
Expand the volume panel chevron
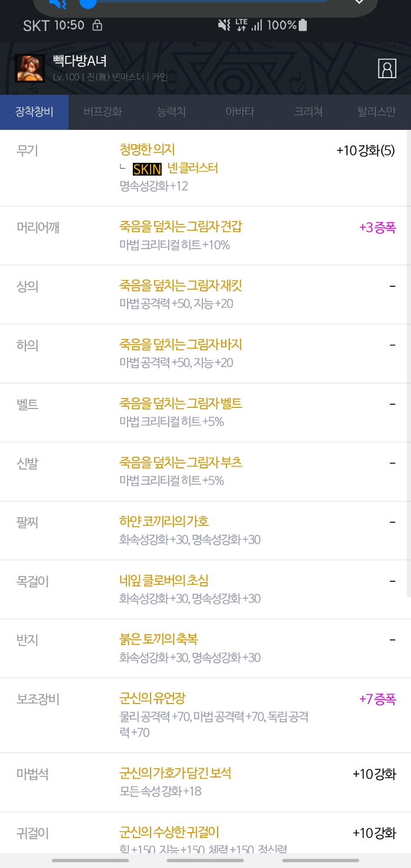coord(359,2)
